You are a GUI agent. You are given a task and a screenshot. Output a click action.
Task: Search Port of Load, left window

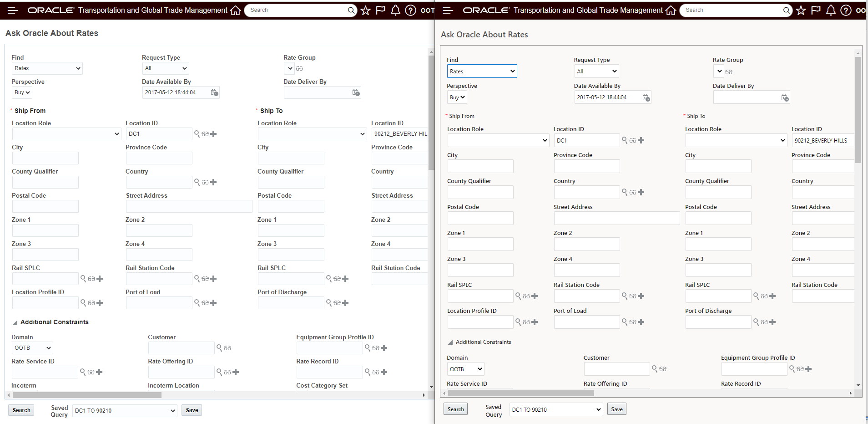pyautogui.click(x=197, y=302)
